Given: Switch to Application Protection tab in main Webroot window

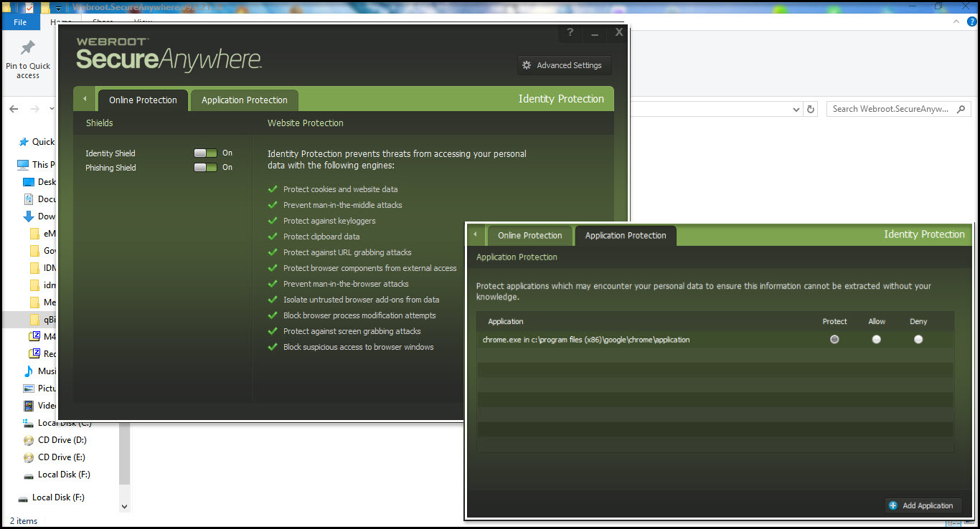Looking at the screenshot, I should tap(245, 100).
